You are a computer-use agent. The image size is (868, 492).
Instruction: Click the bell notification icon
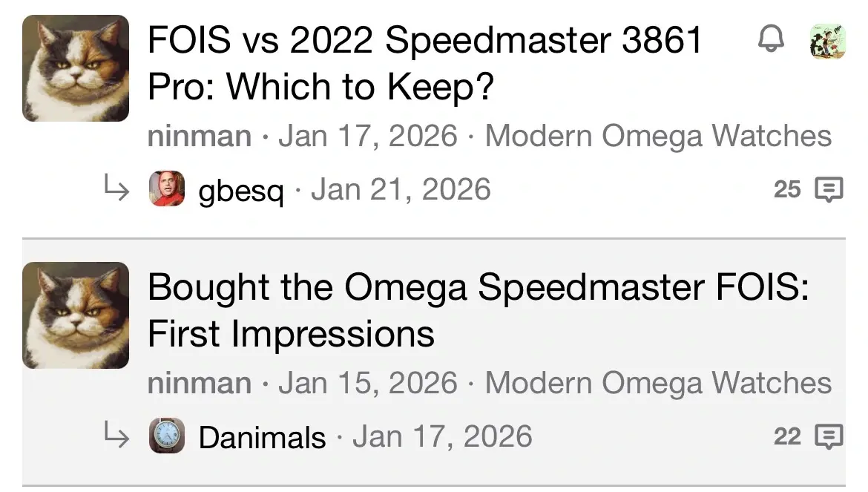(x=771, y=39)
